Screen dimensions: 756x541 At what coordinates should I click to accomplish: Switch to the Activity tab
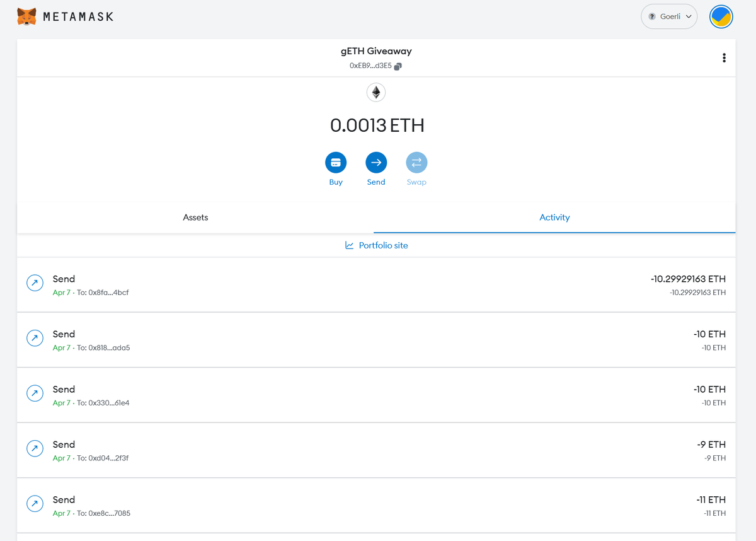coord(554,218)
